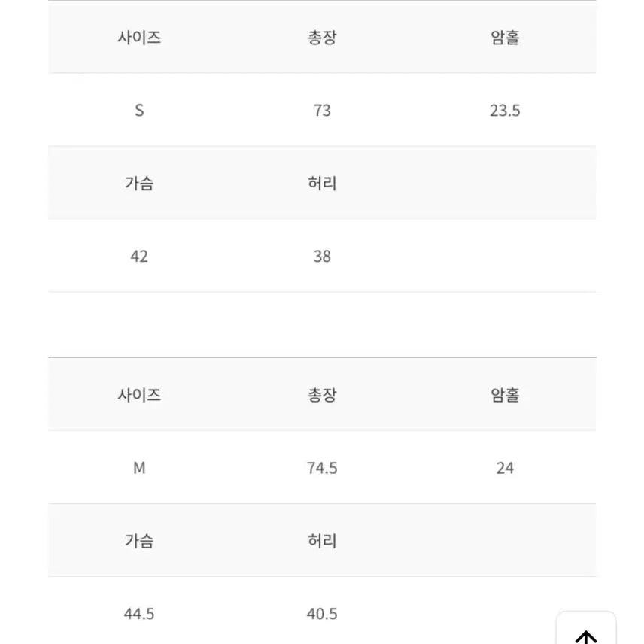This screenshot has width=644, height=644.
Task: Click the 74.5 total length value
Action: pyautogui.click(x=322, y=468)
